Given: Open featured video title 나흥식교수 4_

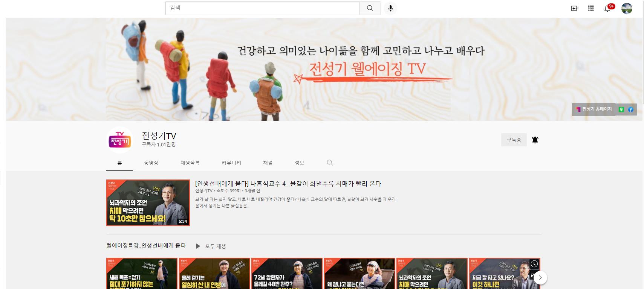Looking at the screenshot, I should (x=288, y=184).
